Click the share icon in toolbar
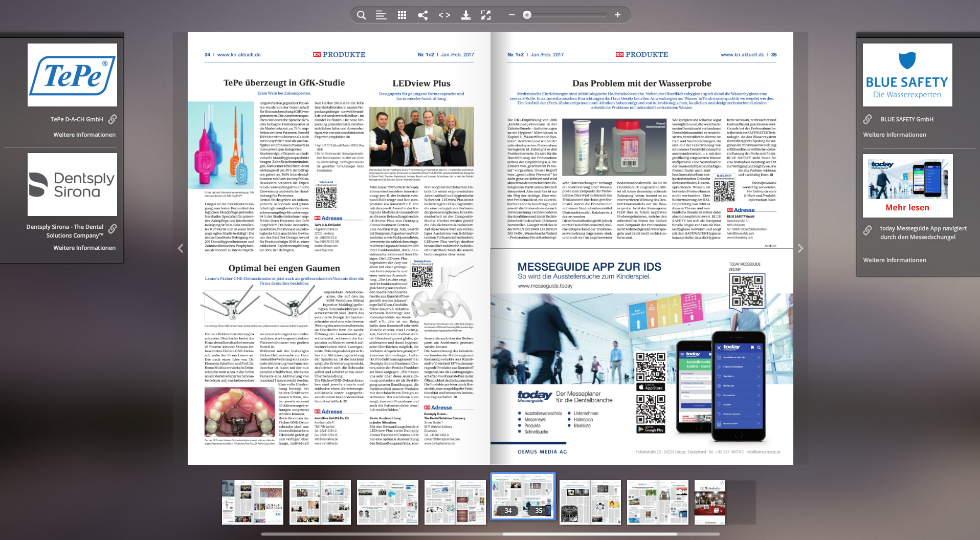Viewport: 980px width, 540px height. [x=422, y=15]
